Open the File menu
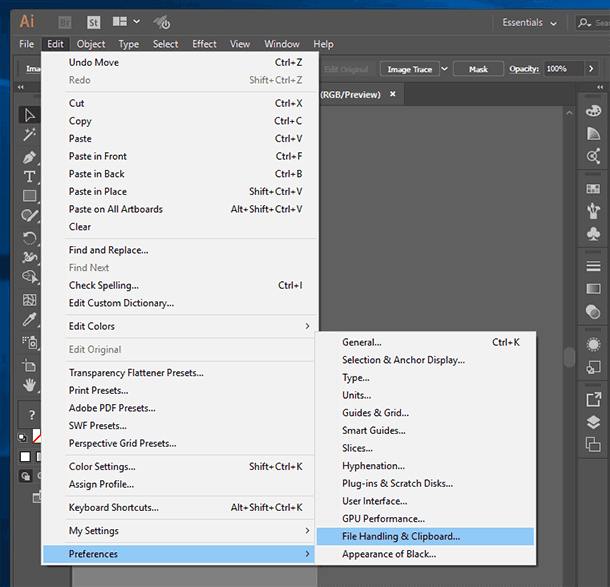 (26, 44)
